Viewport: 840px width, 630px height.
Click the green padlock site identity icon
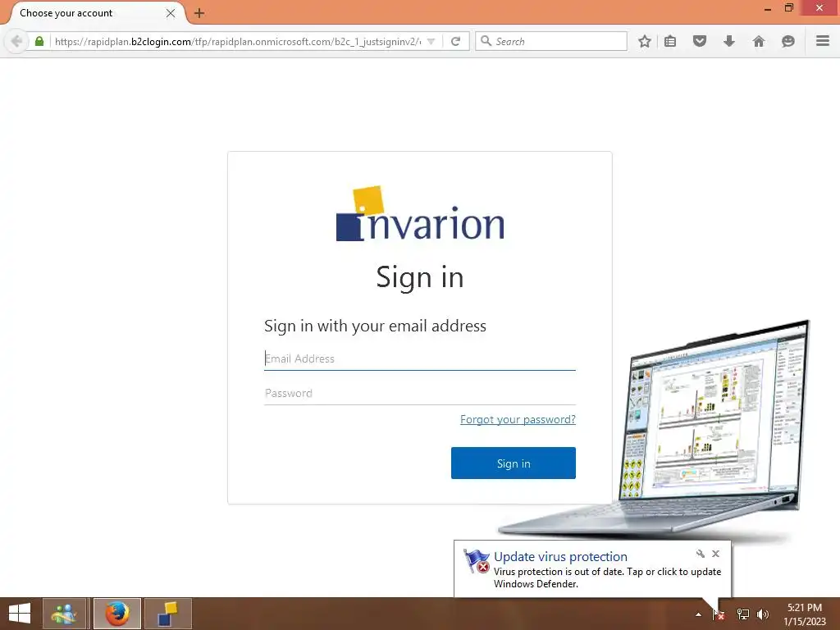click(x=39, y=41)
